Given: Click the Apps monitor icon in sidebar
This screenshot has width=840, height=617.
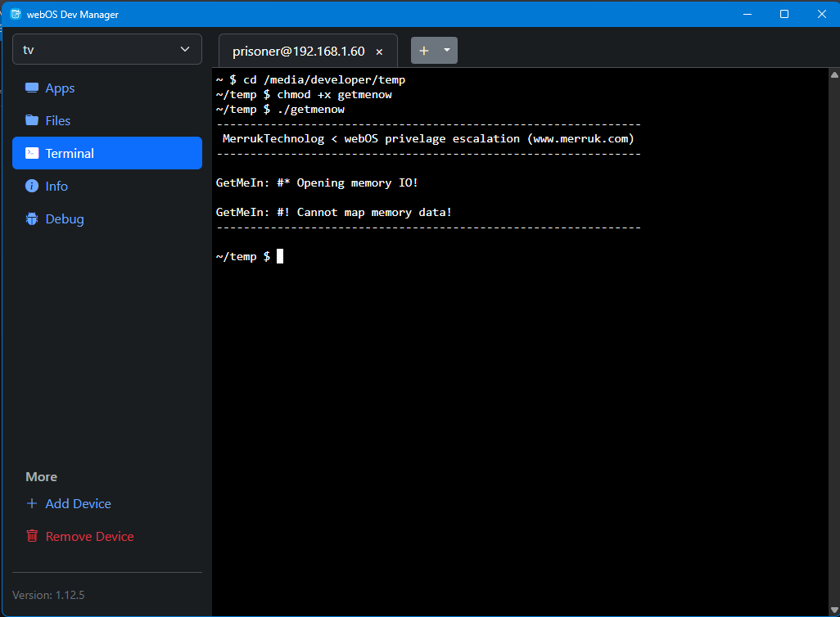Looking at the screenshot, I should 32,88.
